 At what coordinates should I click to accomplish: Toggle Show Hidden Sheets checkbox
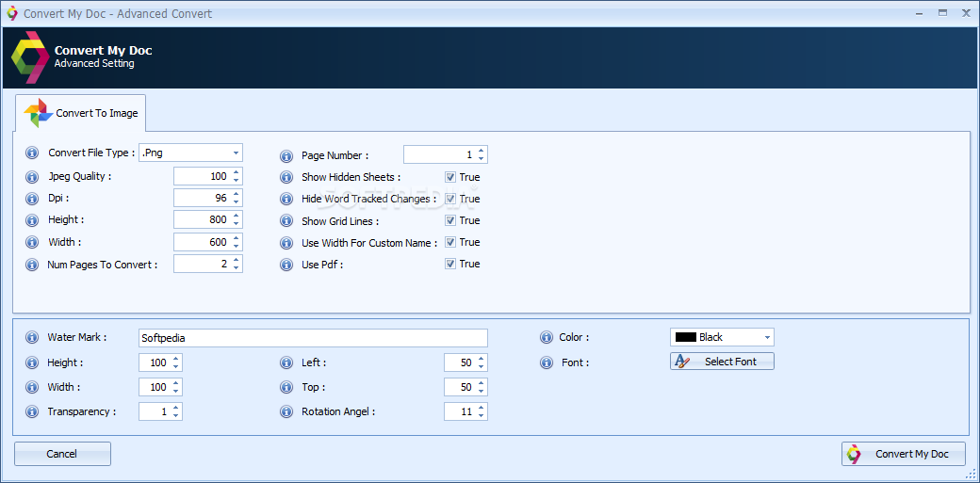coord(450,177)
